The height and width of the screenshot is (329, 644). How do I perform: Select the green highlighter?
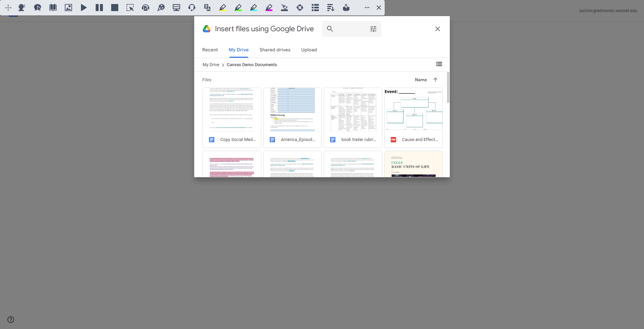(x=238, y=7)
